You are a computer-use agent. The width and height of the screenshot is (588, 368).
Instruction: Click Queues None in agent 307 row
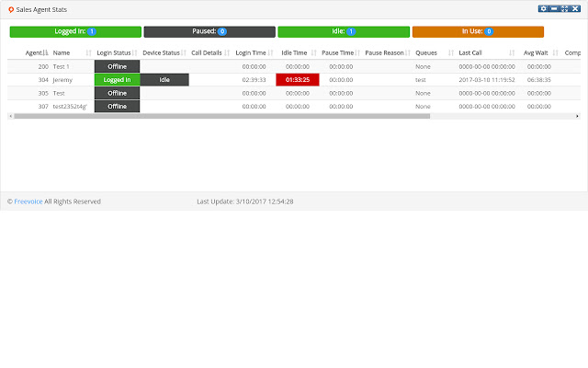click(x=423, y=107)
